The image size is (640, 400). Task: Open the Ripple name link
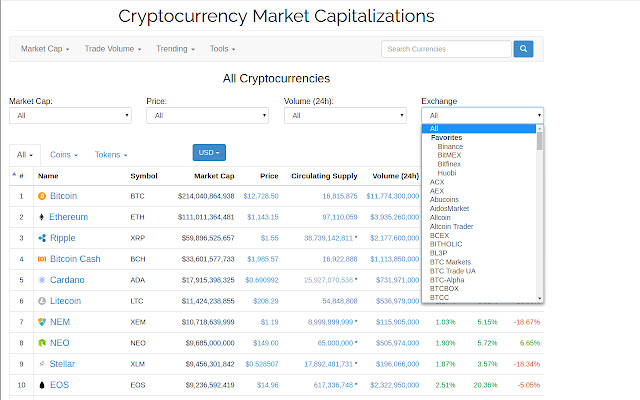(62, 238)
